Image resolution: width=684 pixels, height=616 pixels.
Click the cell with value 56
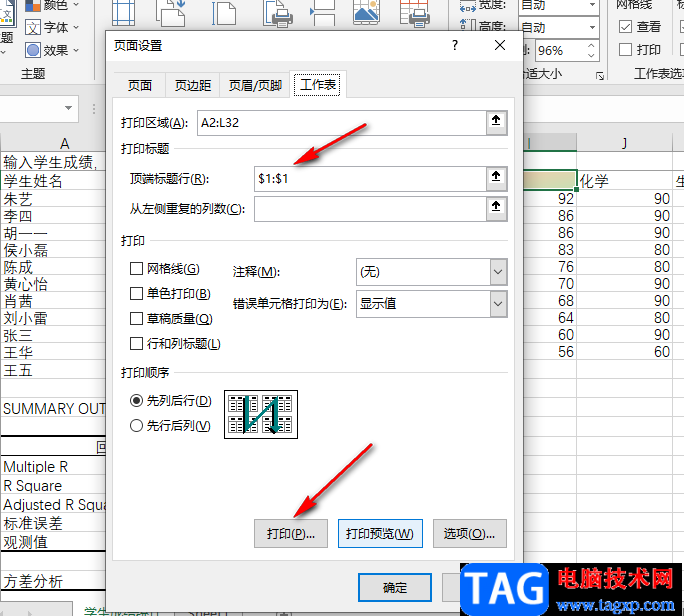click(551, 352)
